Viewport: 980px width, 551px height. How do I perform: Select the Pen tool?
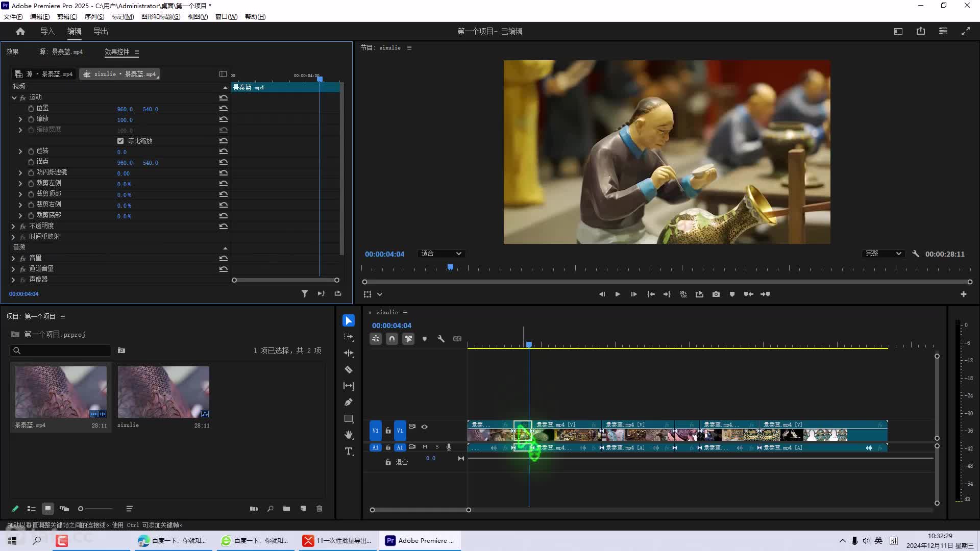point(349,402)
